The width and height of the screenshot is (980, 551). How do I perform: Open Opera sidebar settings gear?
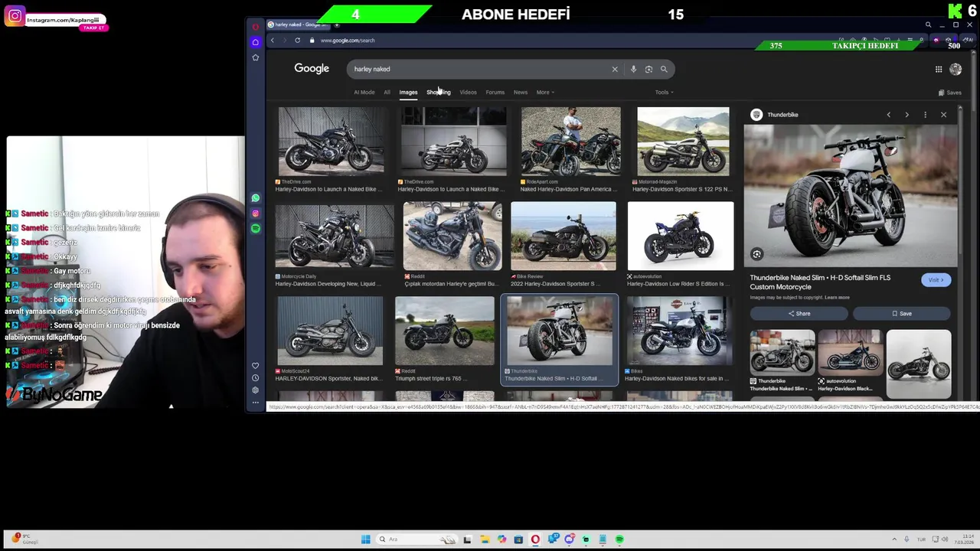tap(256, 390)
